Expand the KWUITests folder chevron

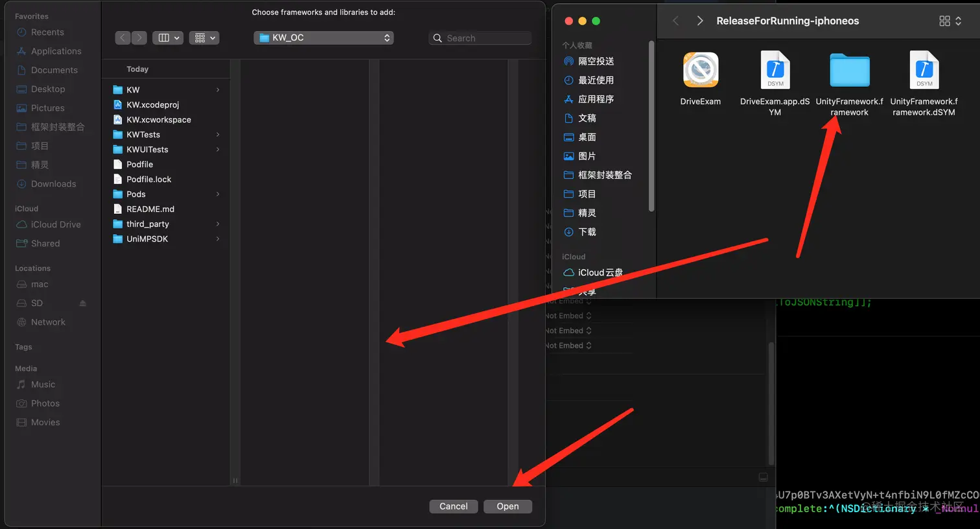pos(218,150)
